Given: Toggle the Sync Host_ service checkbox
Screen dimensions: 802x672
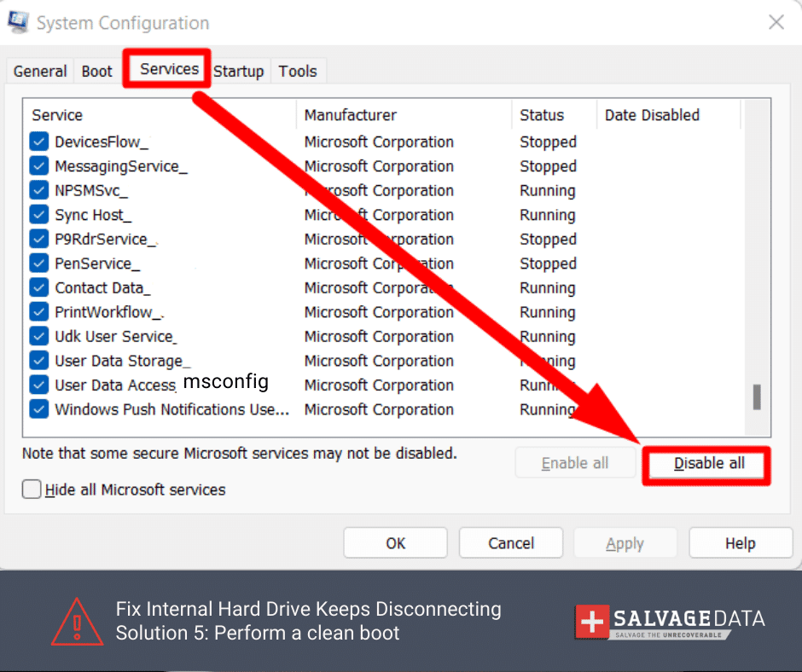Looking at the screenshot, I should tap(39, 215).
